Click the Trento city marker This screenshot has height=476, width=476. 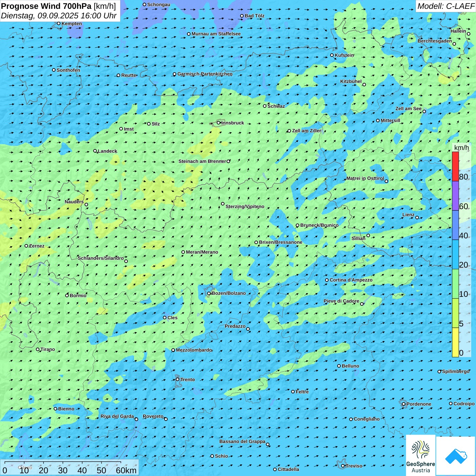[x=177, y=379]
